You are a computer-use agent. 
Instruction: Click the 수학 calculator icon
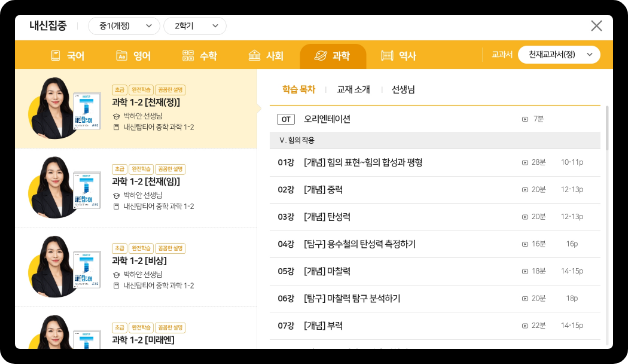coord(188,56)
